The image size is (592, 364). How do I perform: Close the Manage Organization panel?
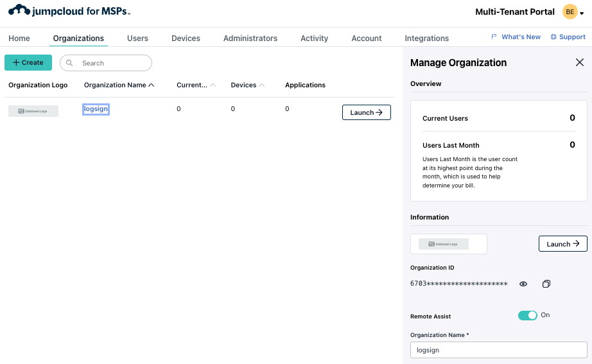pyautogui.click(x=580, y=62)
